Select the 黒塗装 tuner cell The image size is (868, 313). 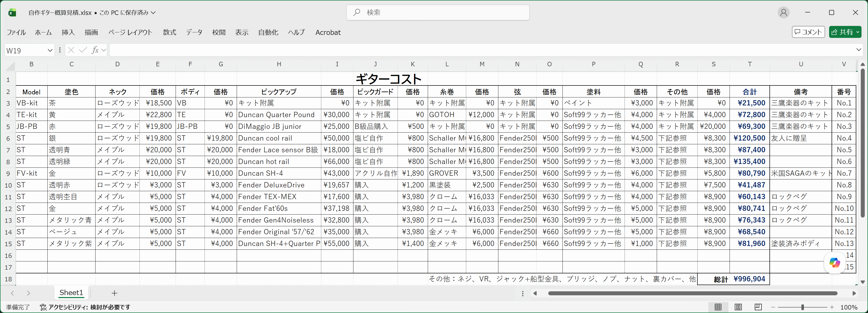coord(447,185)
